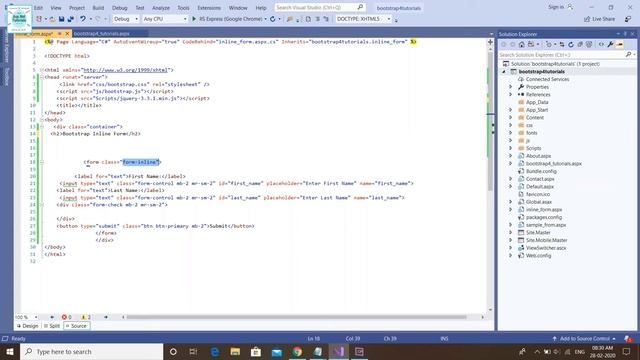Select Web.config in Solution Explorer

pyautogui.click(x=538, y=256)
